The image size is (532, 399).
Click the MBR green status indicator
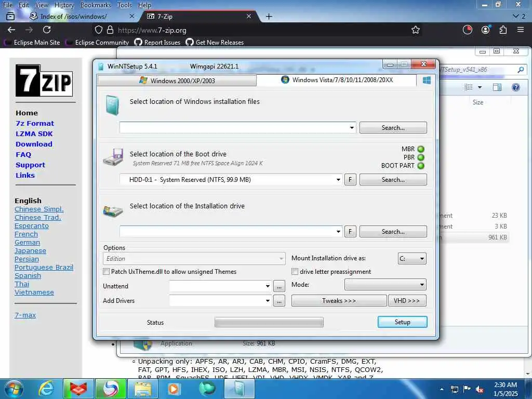[x=421, y=149]
